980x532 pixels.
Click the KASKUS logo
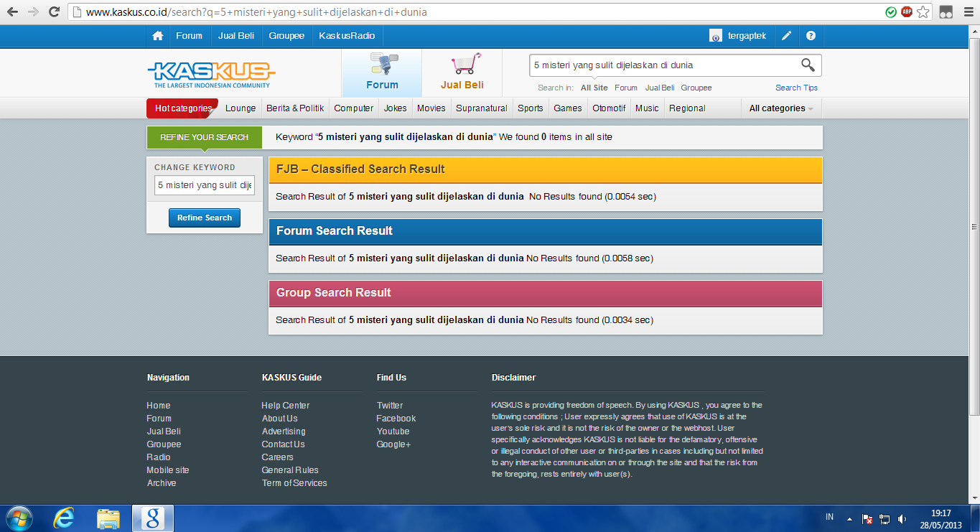(212, 75)
